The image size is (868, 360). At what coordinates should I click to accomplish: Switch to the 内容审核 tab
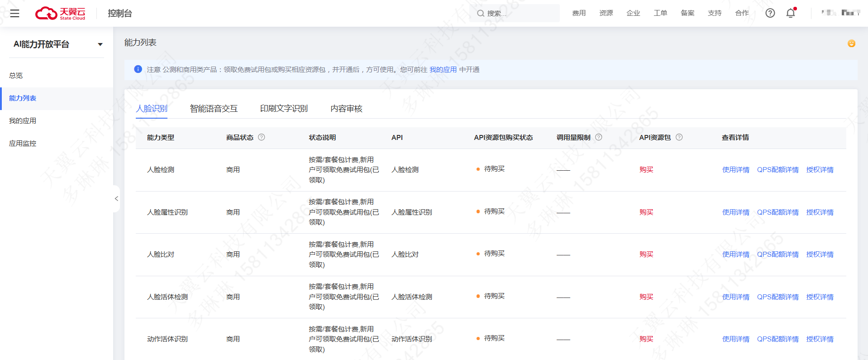point(346,109)
